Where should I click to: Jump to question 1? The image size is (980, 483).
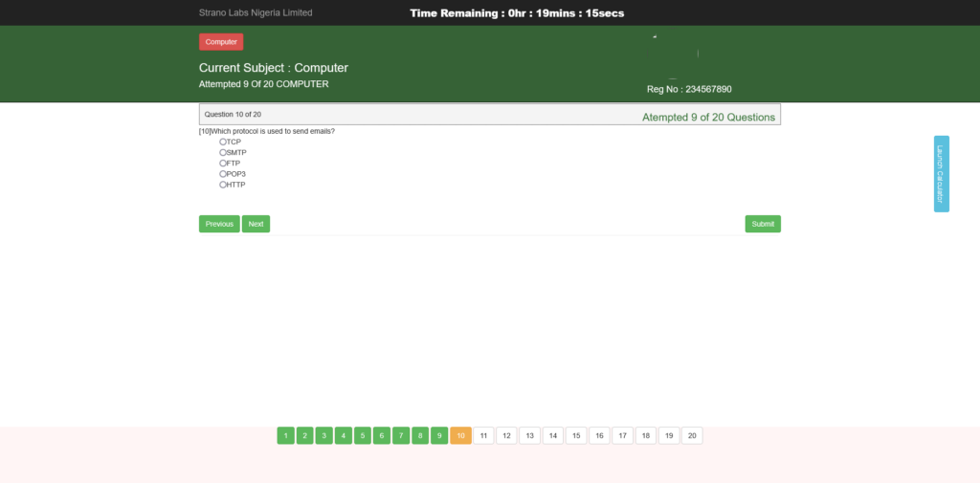(x=285, y=435)
